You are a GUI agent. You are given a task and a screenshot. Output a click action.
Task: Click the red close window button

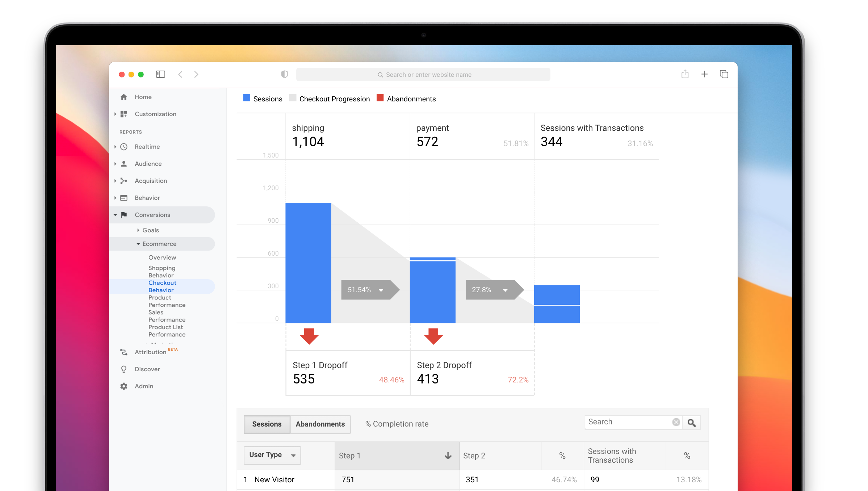(122, 74)
